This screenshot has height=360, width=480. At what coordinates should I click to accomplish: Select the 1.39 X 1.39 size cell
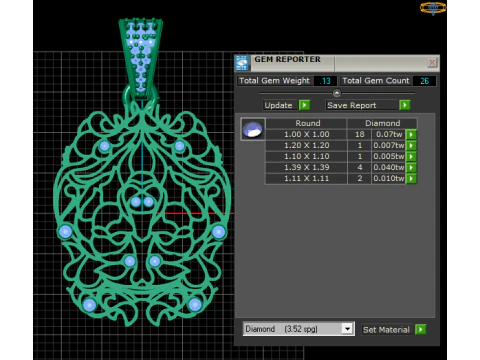pos(306,167)
